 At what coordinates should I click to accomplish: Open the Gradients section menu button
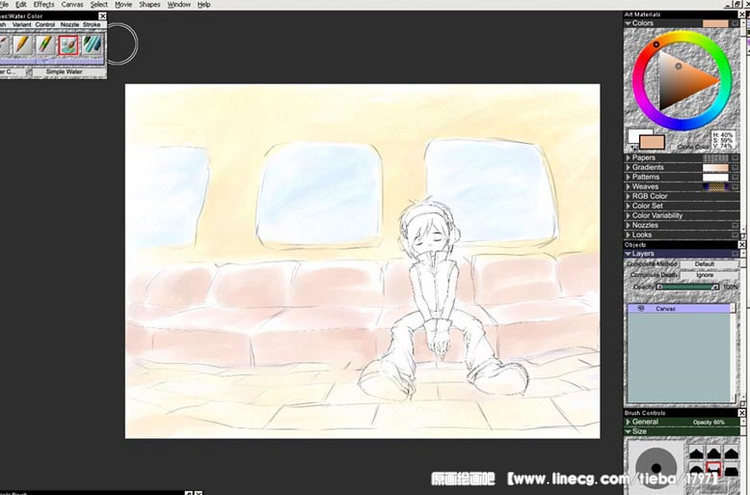735,167
